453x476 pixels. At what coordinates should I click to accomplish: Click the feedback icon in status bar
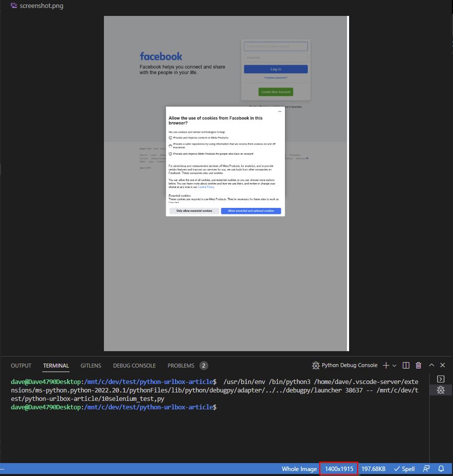(x=426, y=469)
